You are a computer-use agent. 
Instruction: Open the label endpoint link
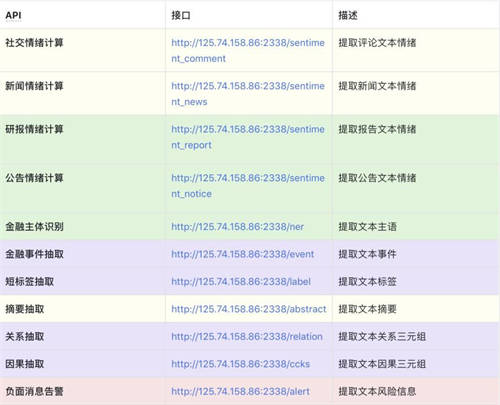241,282
